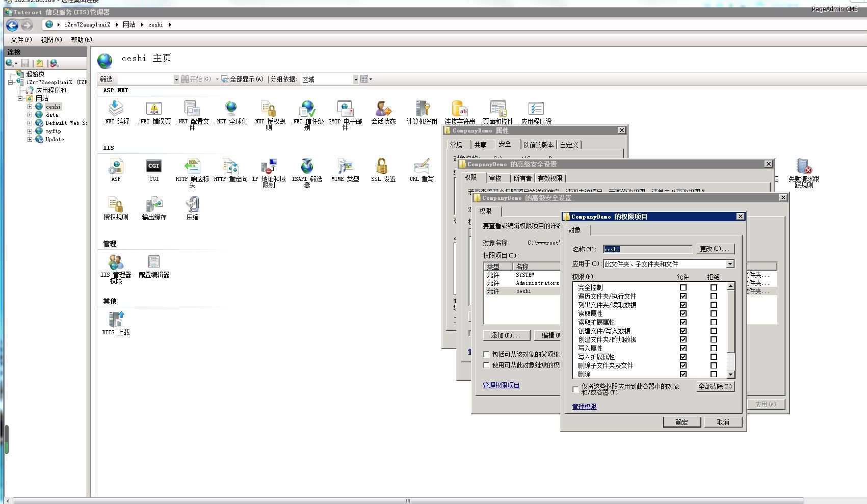Open the SSL 设置 padlock icon
This screenshot has width=867, height=504.
coord(382,166)
